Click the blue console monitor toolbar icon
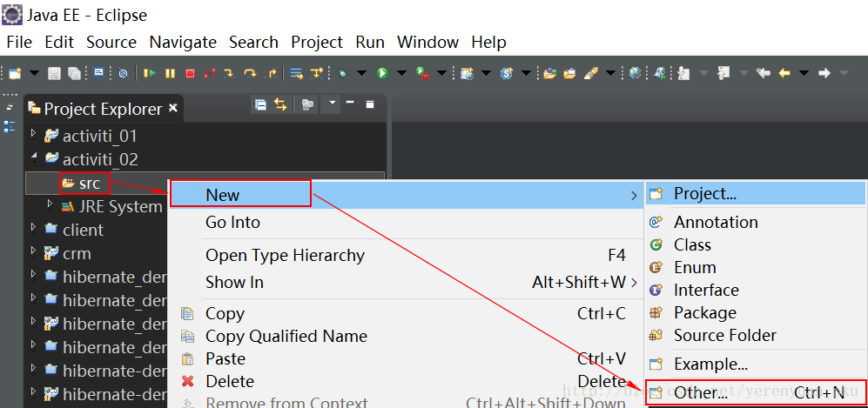 tap(99, 73)
